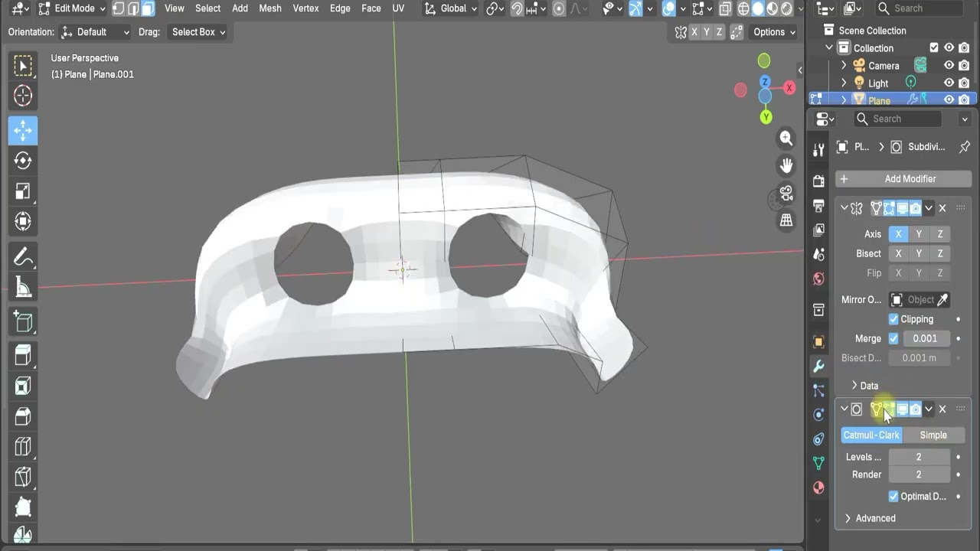980x551 pixels.
Task: Click the Merge distance 0.001 field
Action: pyautogui.click(x=925, y=338)
